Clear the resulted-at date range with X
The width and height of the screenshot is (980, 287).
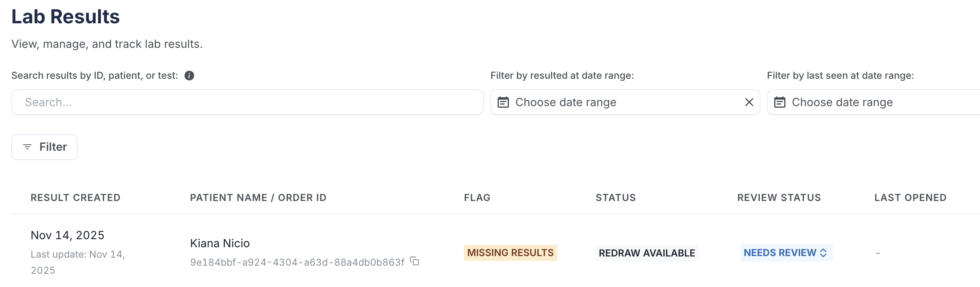749,102
